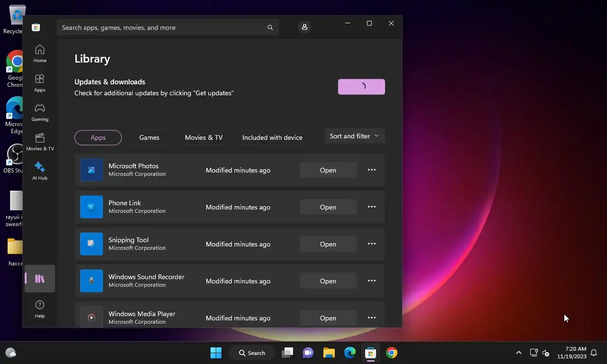Open more options for Phone Link
The width and height of the screenshot is (607, 364).
coord(372,207)
